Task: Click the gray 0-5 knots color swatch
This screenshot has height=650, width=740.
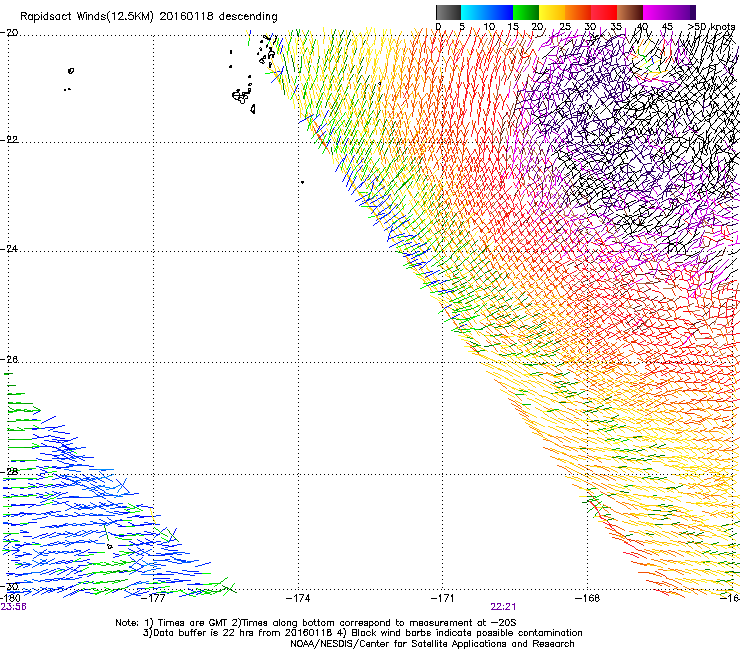Action: [448, 12]
